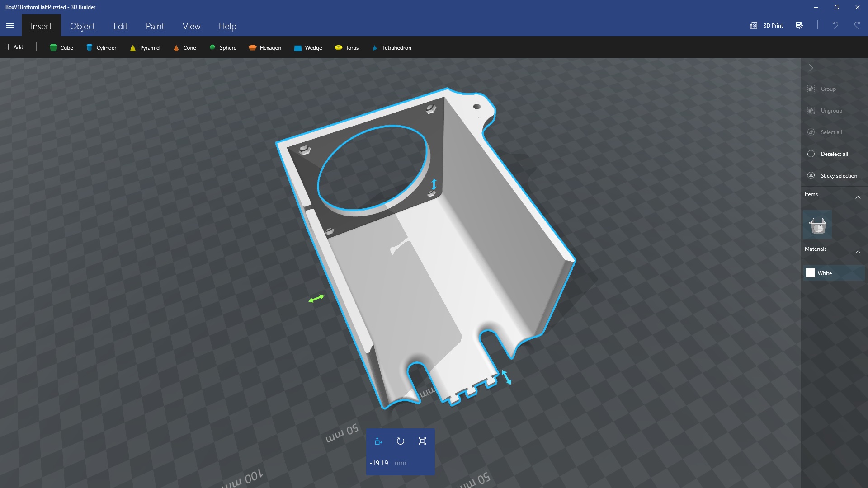868x488 pixels.
Task: Open the hamburger menu
Action: [x=10, y=26]
